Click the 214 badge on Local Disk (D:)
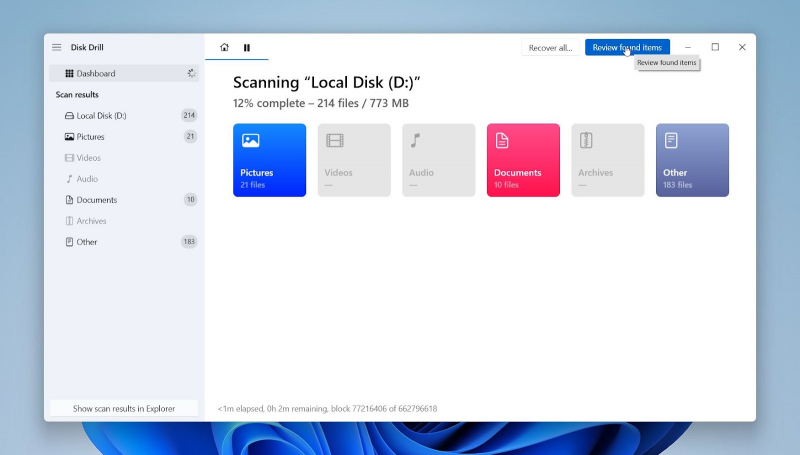The image size is (800, 455). click(x=189, y=115)
